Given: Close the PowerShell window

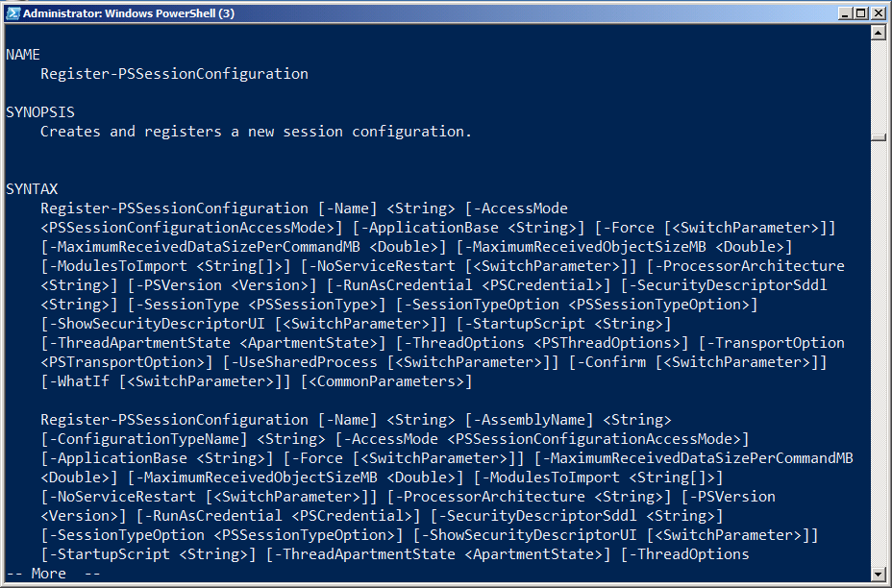Looking at the screenshot, I should click(x=878, y=12).
